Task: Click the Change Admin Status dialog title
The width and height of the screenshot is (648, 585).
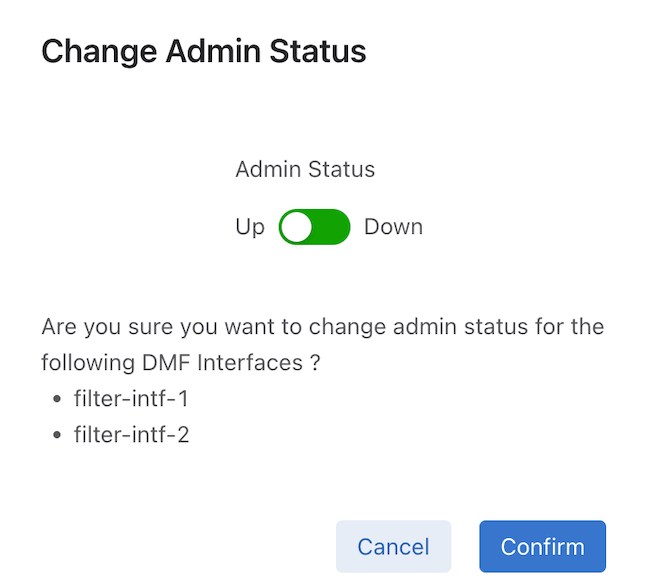Action: pos(203,51)
